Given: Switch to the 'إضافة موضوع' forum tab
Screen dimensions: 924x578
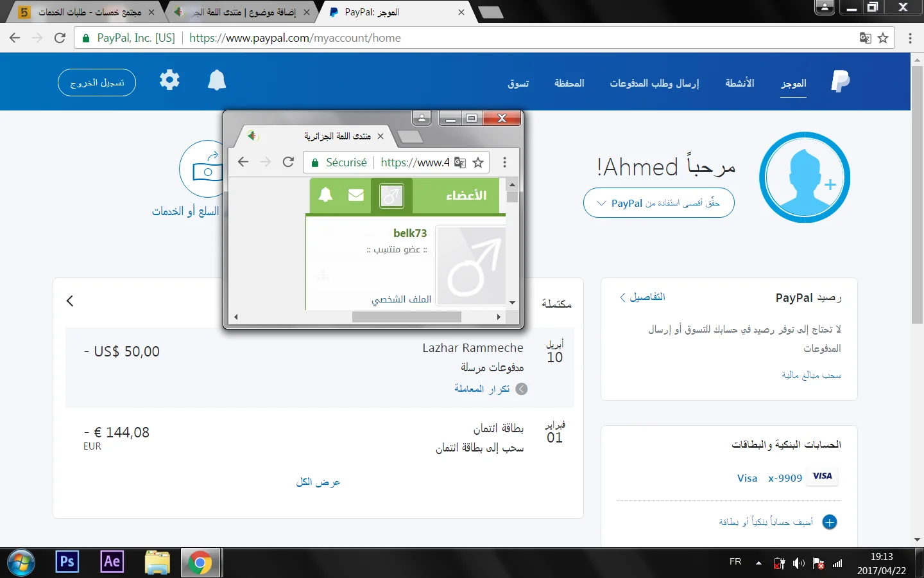Looking at the screenshot, I should (x=241, y=12).
